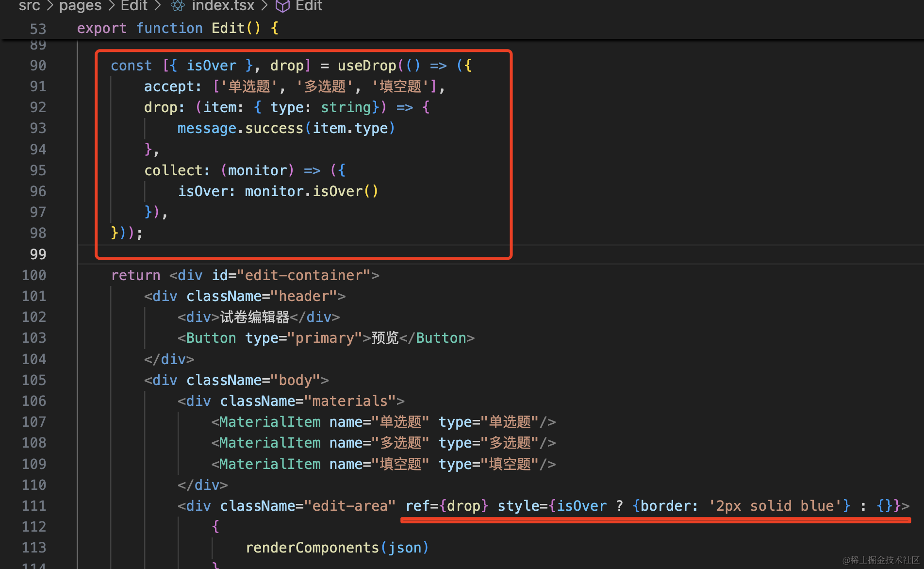This screenshot has width=924, height=569.
Task: Click the cube symbol icon in breadcrumbs
Action: click(282, 6)
